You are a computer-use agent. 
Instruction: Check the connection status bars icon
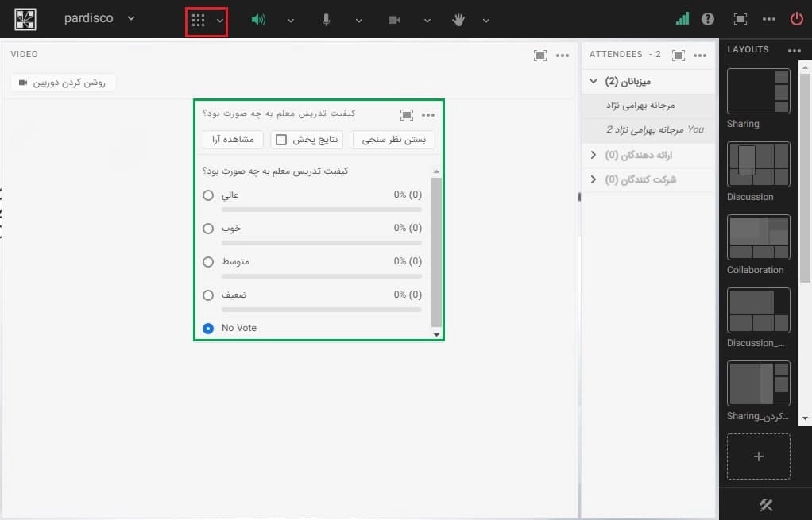pos(682,19)
